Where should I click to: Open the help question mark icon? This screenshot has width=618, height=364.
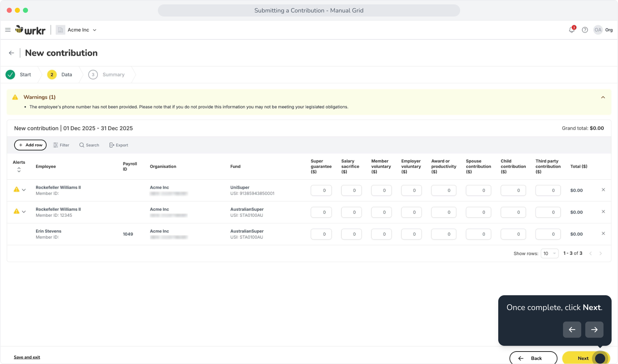click(x=585, y=30)
